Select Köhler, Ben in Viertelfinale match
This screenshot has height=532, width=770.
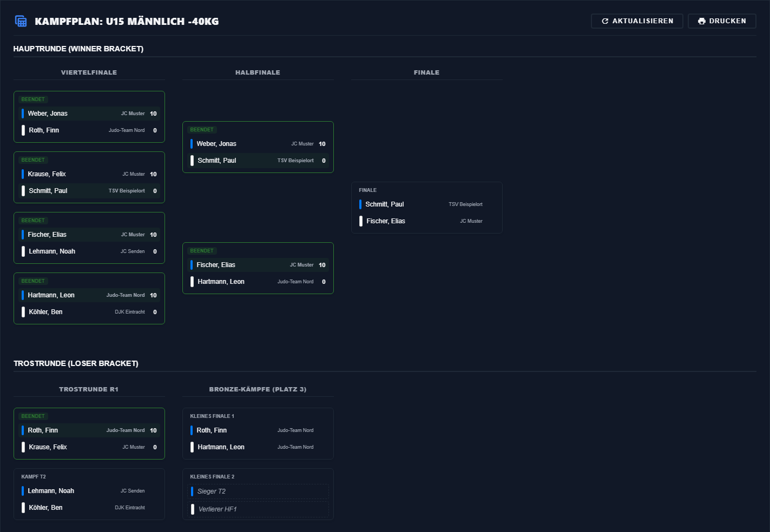click(x=89, y=312)
